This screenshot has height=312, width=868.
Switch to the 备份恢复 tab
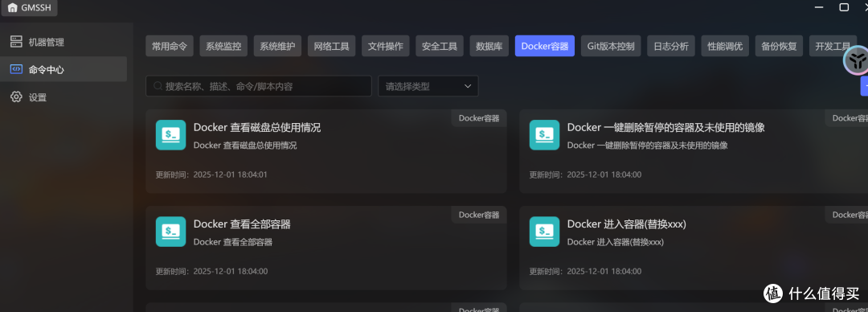point(779,46)
